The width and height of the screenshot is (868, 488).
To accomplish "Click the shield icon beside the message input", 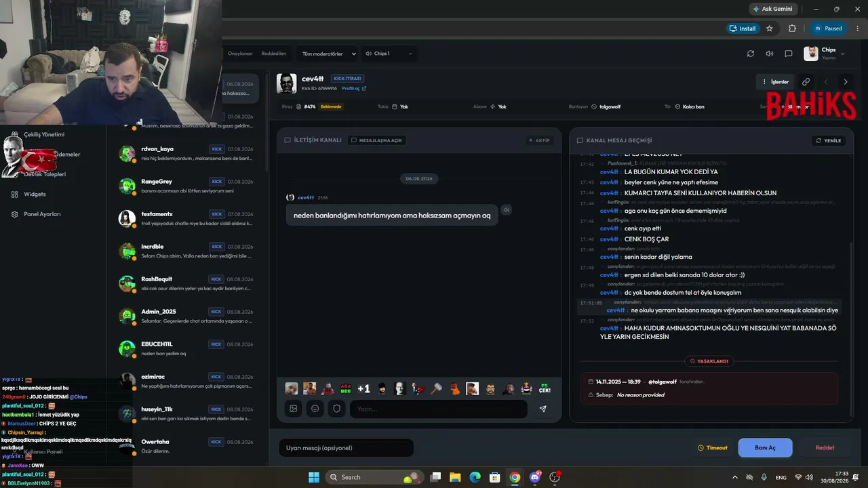I will point(337,409).
